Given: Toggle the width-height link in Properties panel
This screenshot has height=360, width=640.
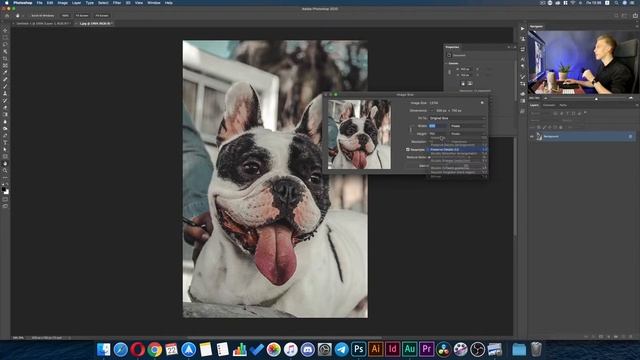Looking at the screenshot, I should (450, 72).
